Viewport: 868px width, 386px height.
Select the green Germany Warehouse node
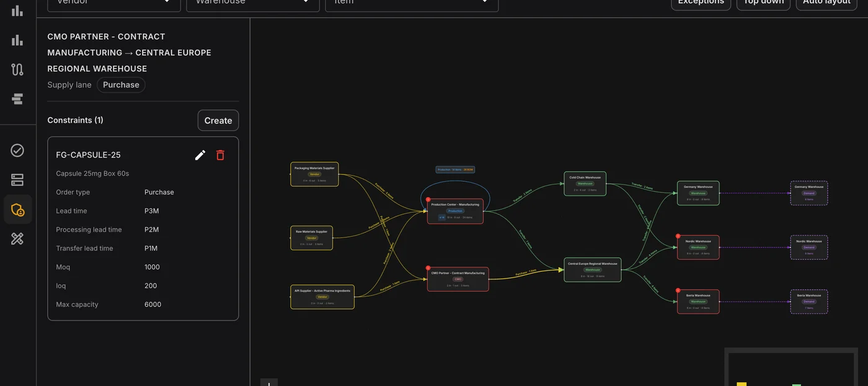click(698, 193)
